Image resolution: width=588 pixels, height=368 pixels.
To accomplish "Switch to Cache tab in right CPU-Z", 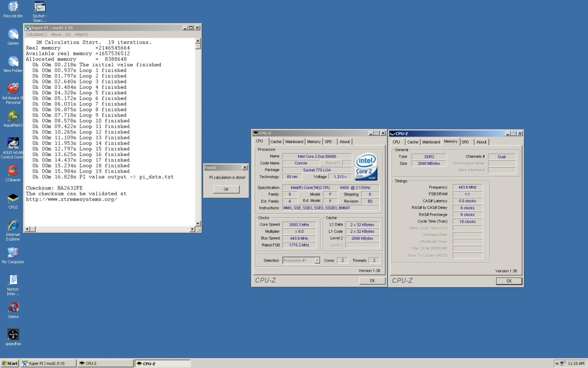I will (413, 142).
